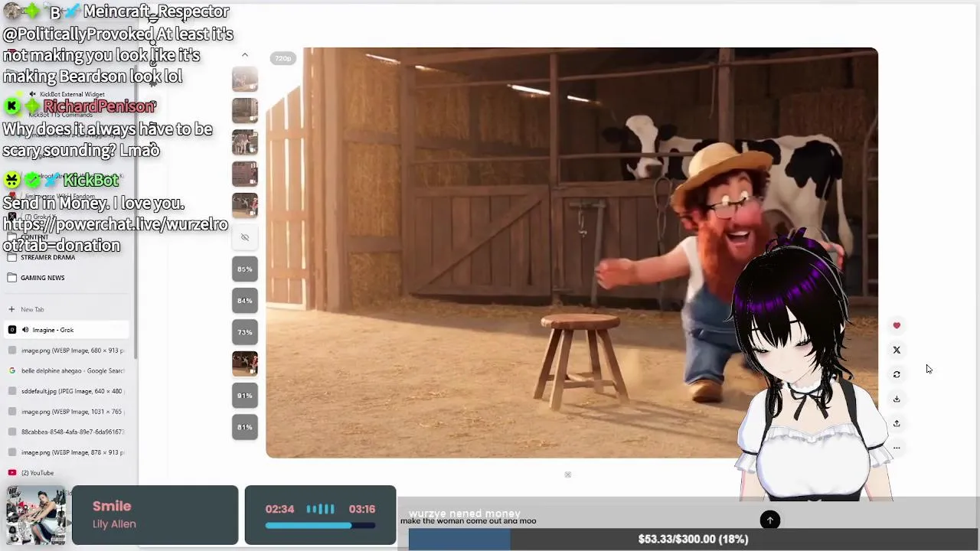Click the download icon

[897, 399]
